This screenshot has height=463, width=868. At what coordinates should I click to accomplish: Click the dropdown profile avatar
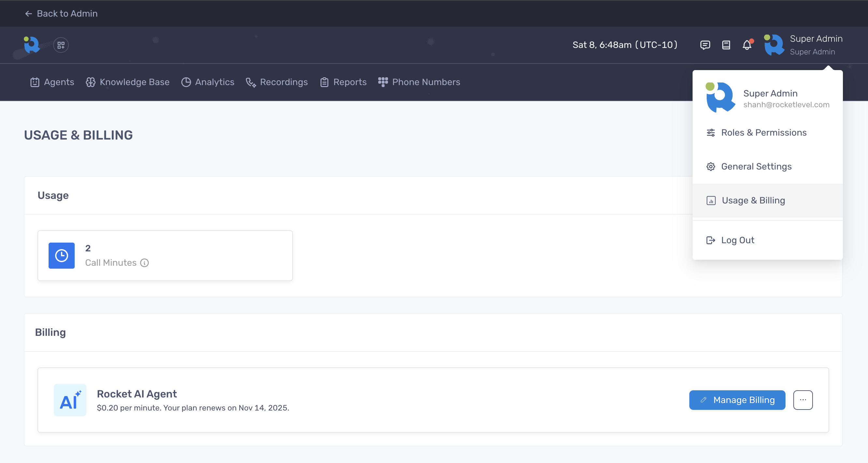[x=720, y=98]
